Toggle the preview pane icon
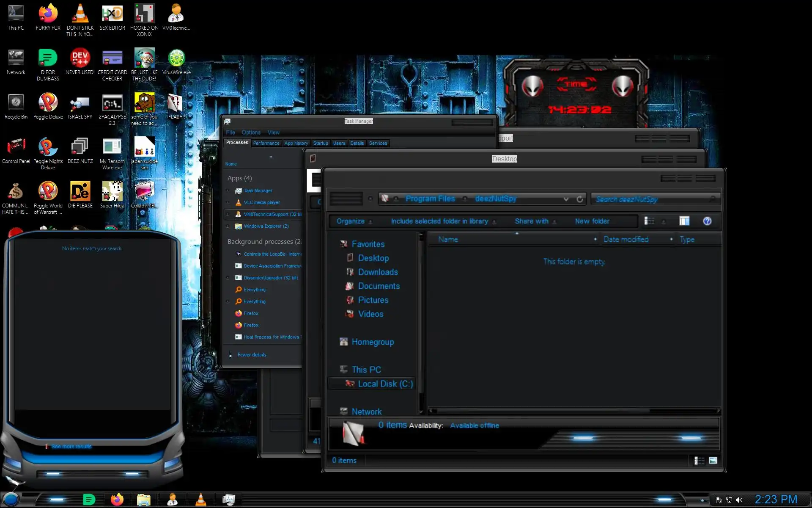Screen dimensions: 812x508 tap(684, 221)
